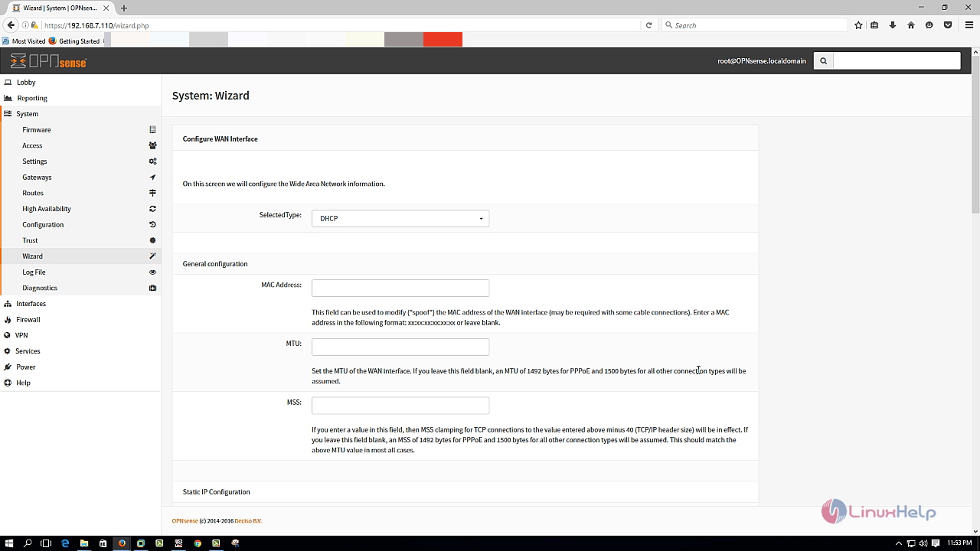This screenshot has width=980, height=551.
Task: Launch Microsoft Edge from taskbar
Action: pos(65,543)
